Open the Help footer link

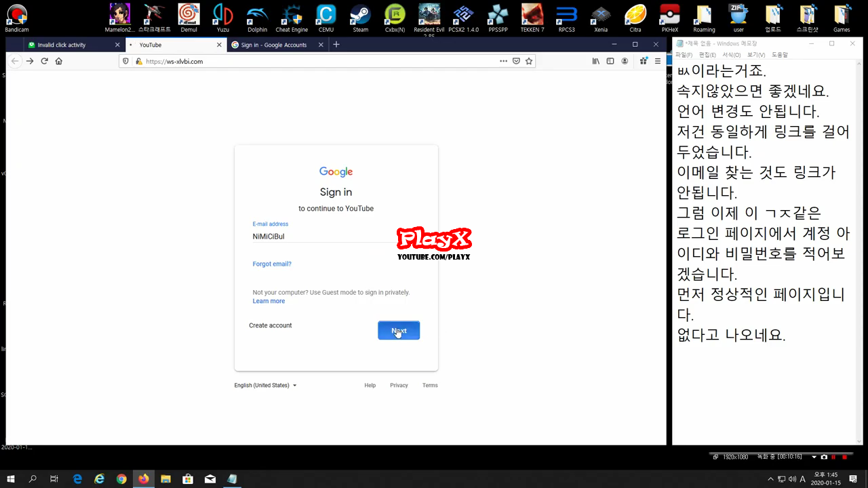pyautogui.click(x=370, y=385)
